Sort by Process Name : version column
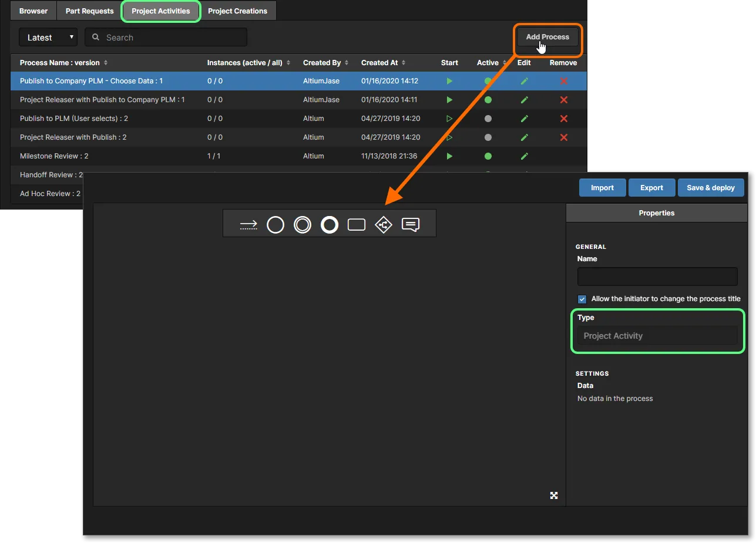 pos(64,63)
